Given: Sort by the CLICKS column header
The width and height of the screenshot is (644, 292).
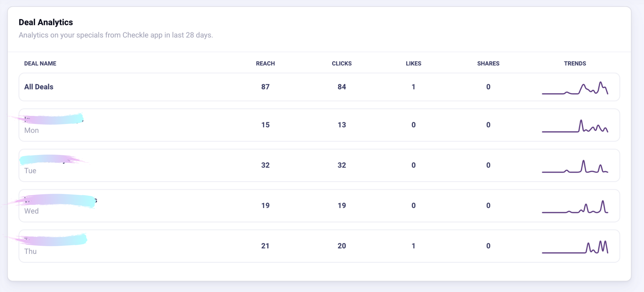Looking at the screenshot, I should [x=342, y=63].
